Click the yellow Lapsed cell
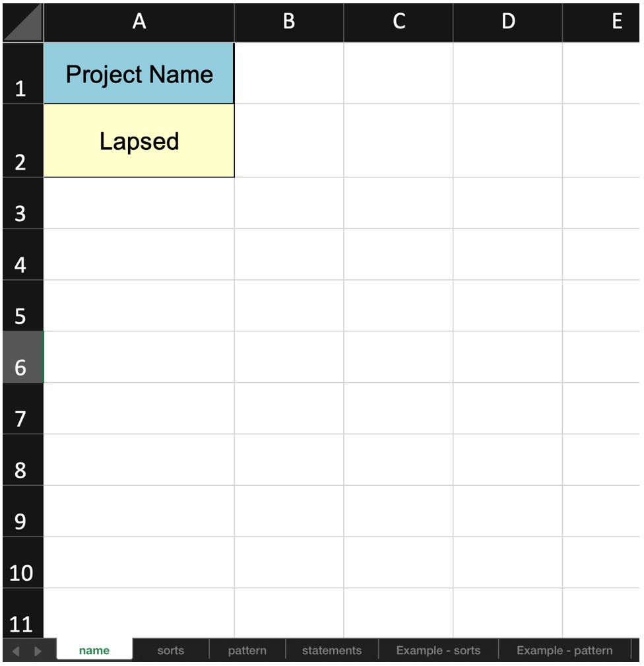The width and height of the screenshot is (644, 666). [139, 141]
